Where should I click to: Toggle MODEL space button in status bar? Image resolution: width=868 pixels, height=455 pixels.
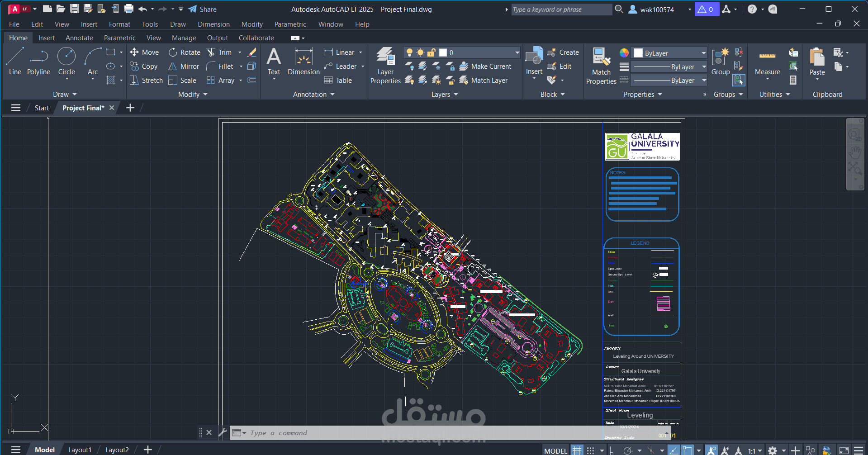coord(555,450)
